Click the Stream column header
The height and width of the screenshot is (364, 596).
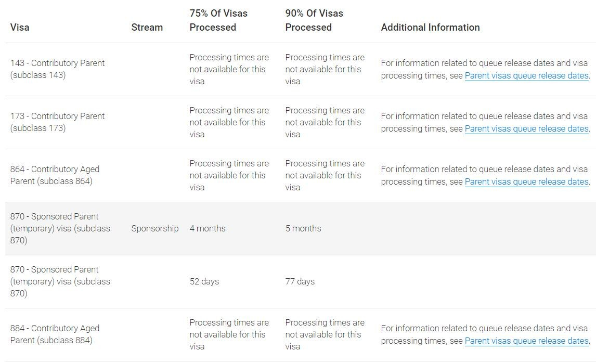point(147,28)
